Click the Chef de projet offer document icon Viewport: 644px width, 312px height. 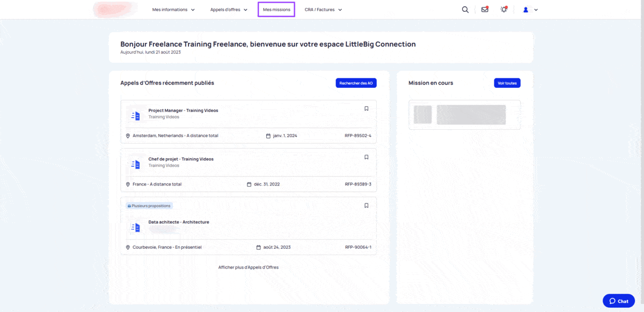[136, 164]
